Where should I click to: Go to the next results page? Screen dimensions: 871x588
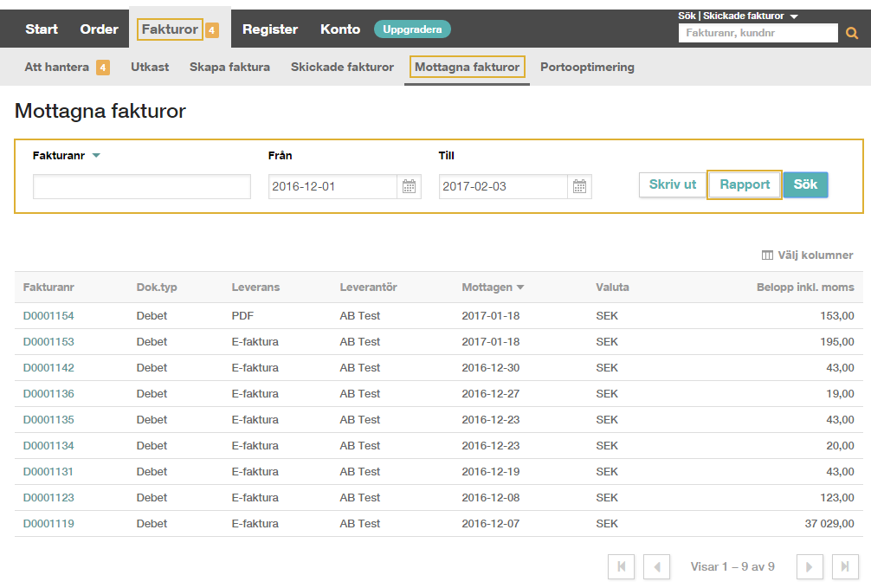tap(810, 567)
